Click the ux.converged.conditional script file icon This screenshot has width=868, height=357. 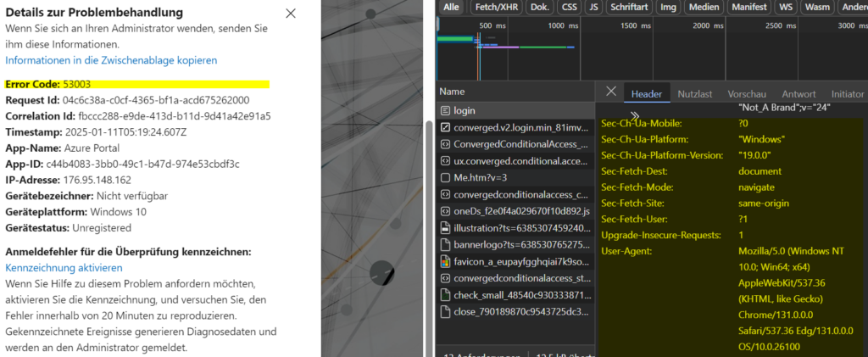(445, 161)
